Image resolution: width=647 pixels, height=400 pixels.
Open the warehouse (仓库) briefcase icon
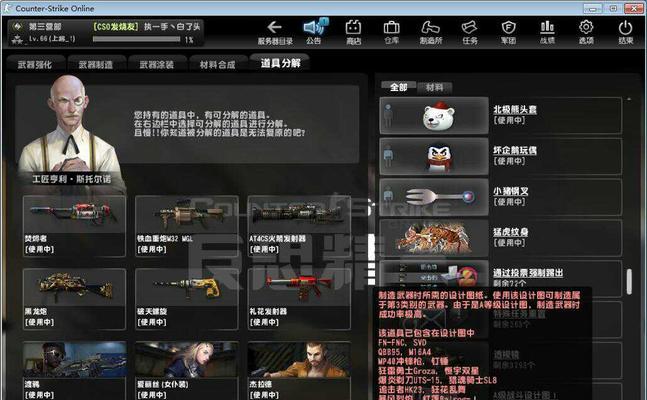391,32
